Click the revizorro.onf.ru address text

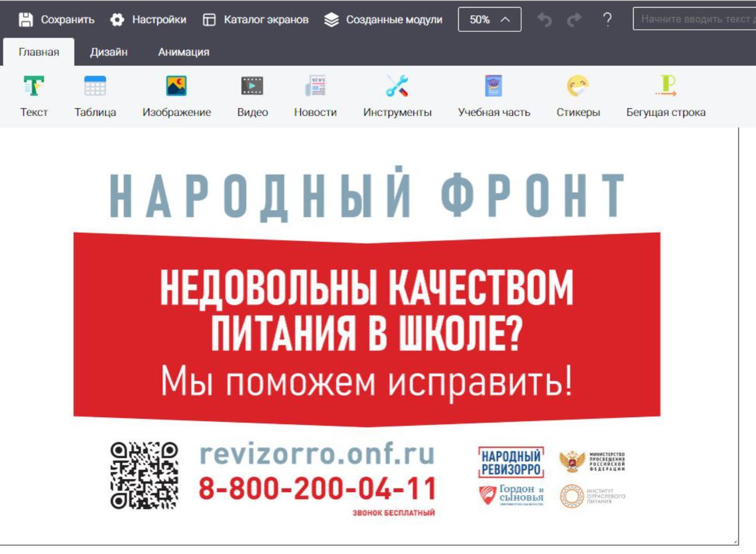[317, 454]
